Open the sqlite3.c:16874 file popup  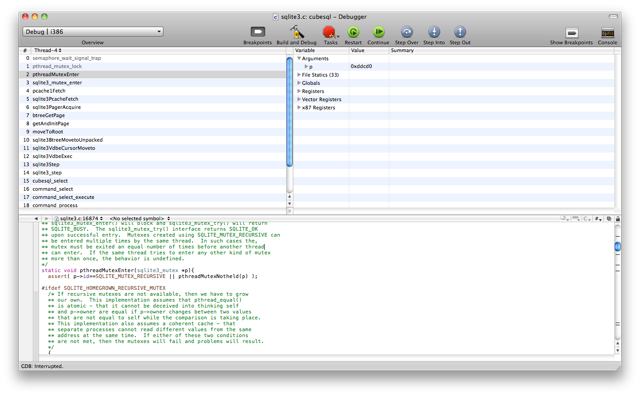point(79,218)
